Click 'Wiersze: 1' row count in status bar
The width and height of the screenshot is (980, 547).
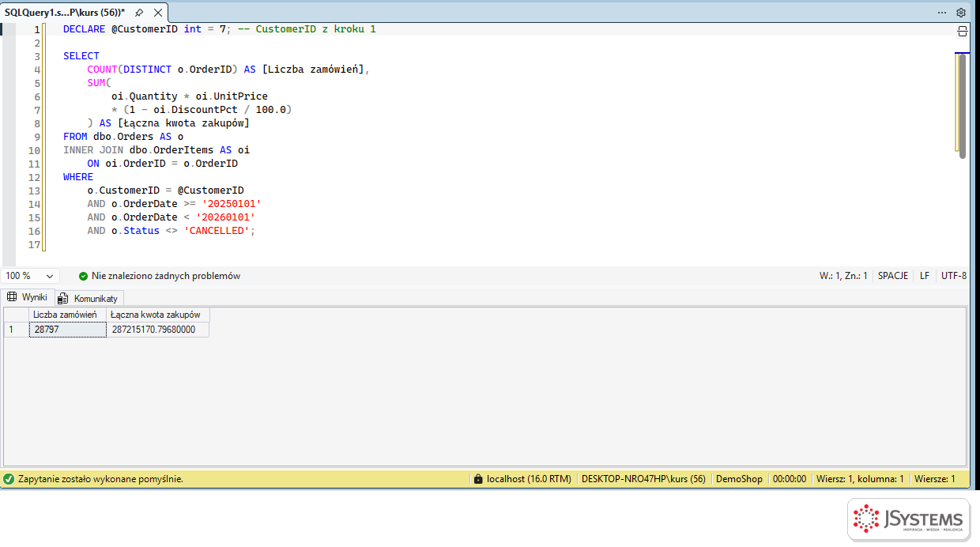coord(935,479)
